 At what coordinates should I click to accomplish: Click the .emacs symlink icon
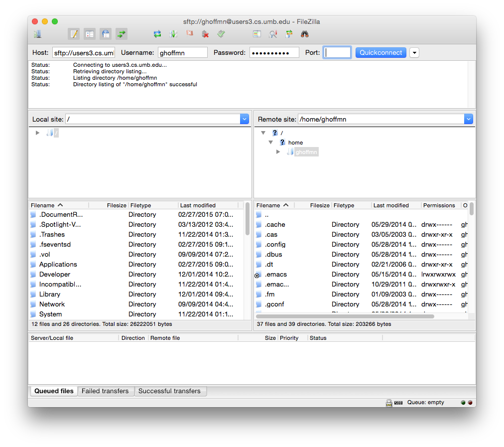point(257,275)
